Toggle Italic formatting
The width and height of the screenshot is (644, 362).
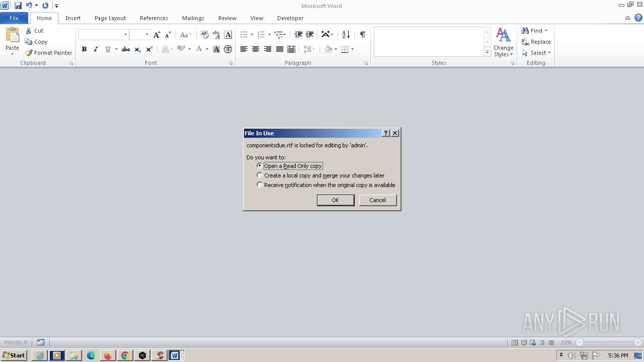[96, 49]
